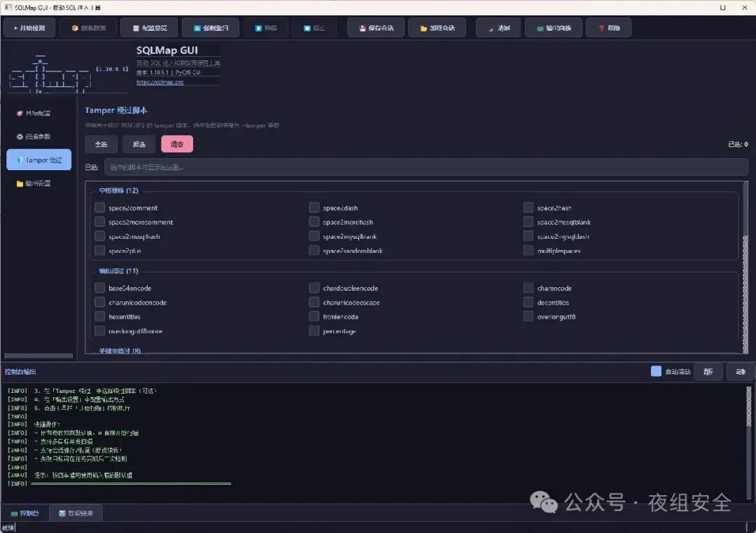Image resolution: width=756 pixels, height=533 pixels.
Task: Click the pink 清空 clear button
Action: click(x=177, y=144)
